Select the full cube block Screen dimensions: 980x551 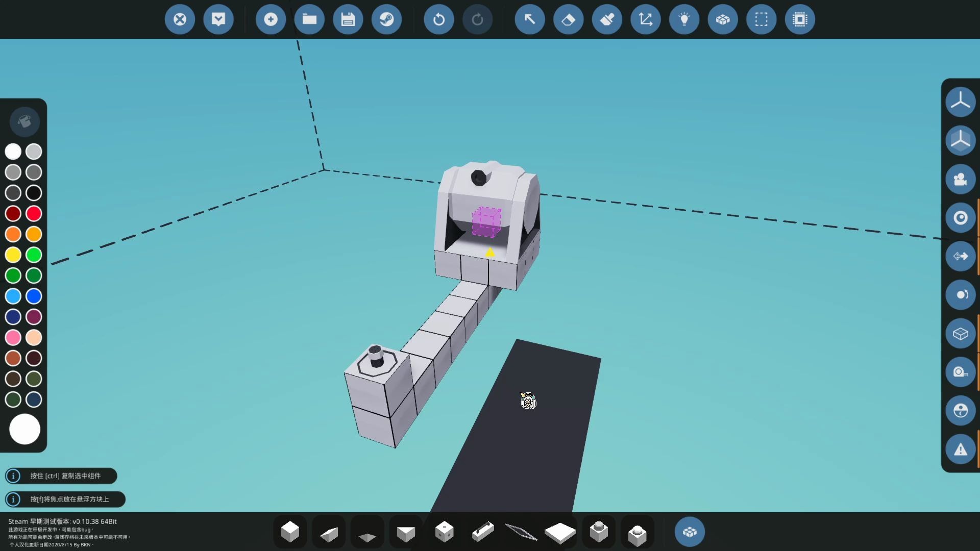click(x=290, y=532)
